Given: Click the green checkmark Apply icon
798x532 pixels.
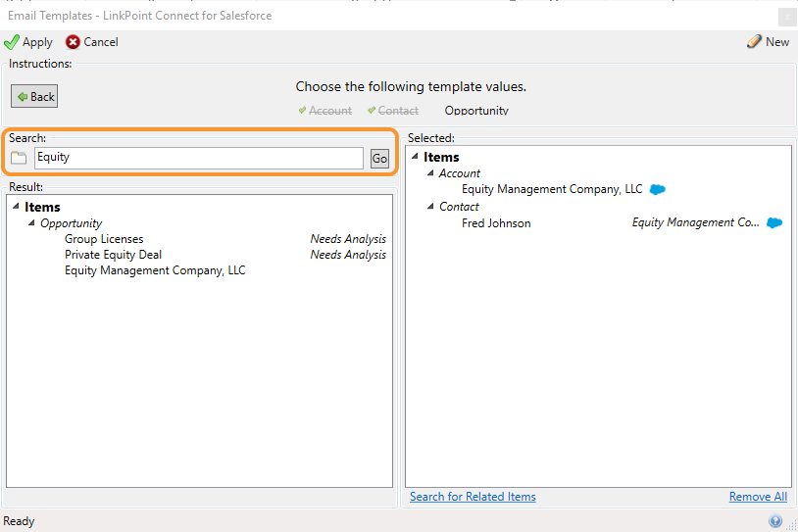Looking at the screenshot, I should pos(11,42).
